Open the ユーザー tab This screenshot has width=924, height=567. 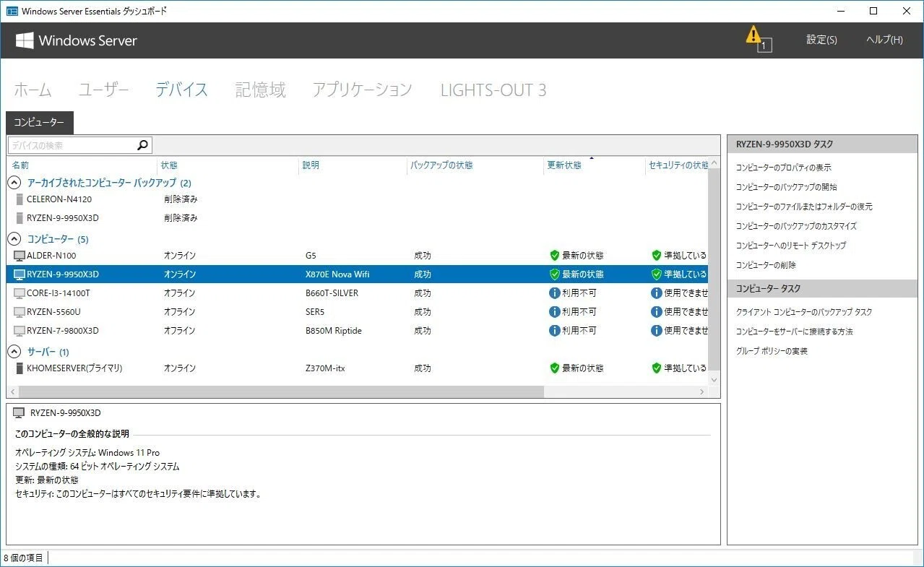[104, 90]
